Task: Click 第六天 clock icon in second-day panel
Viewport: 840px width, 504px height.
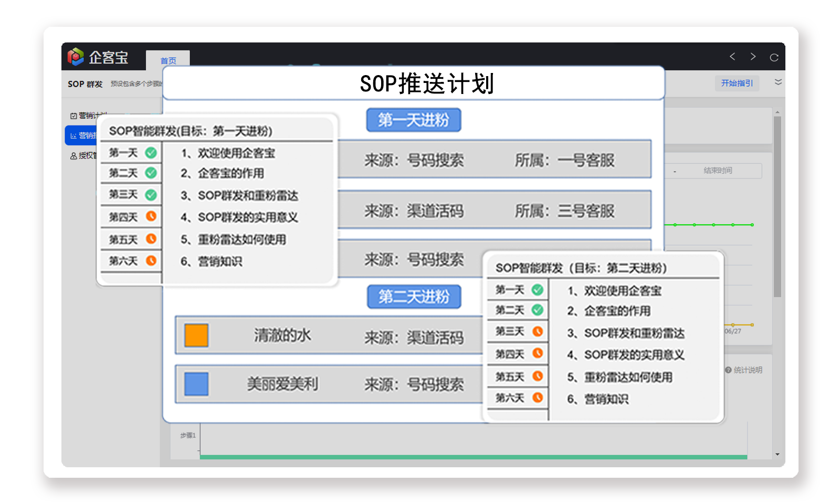Action: (538, 397)
